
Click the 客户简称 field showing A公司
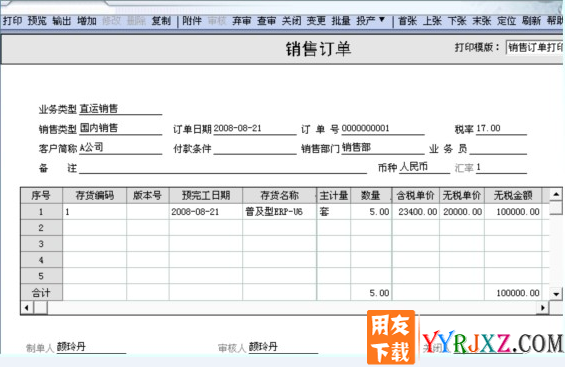pyautogui.click(x=121, y=148)
